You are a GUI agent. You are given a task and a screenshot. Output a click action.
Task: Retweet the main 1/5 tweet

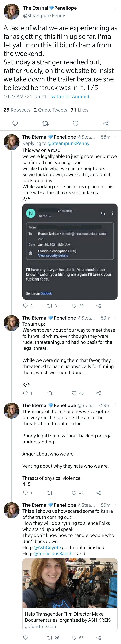(x=45, y=123)
